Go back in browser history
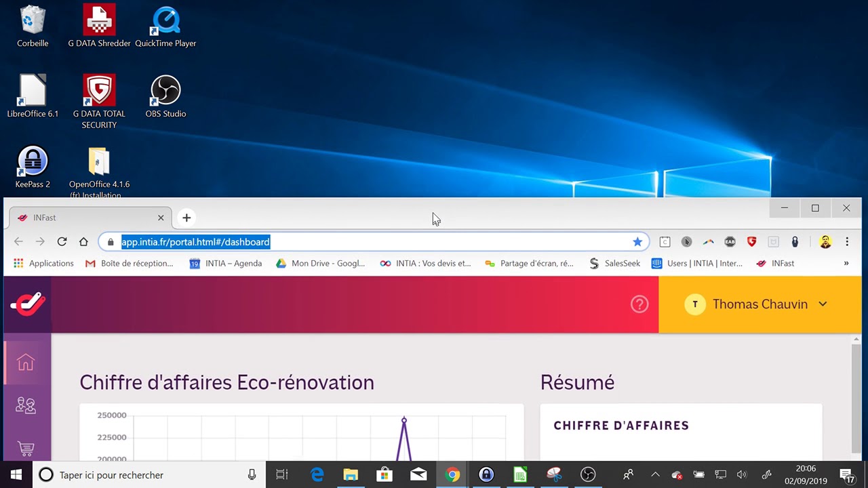 click(18, 241)
